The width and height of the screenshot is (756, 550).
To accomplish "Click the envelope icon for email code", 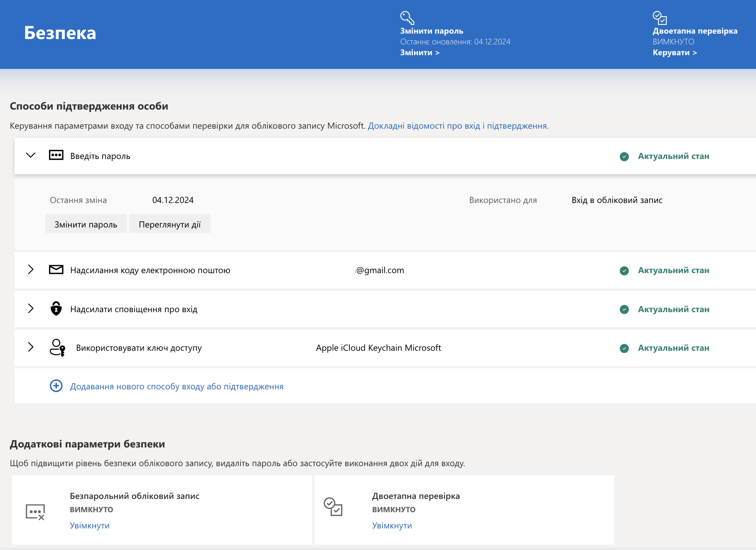I will tap(56, 270).
